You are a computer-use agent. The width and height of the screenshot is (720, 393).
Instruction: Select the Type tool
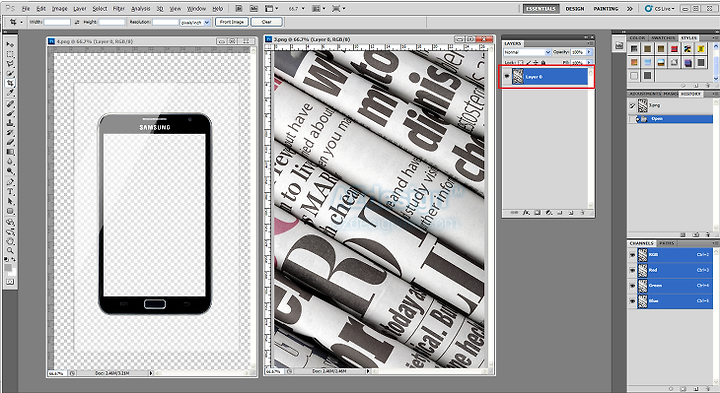[10, 192]
